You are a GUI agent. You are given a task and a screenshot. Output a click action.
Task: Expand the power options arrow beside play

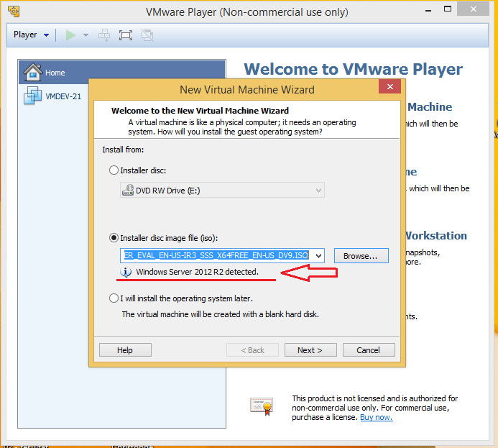pyautogui.click(x=86, y=35)
